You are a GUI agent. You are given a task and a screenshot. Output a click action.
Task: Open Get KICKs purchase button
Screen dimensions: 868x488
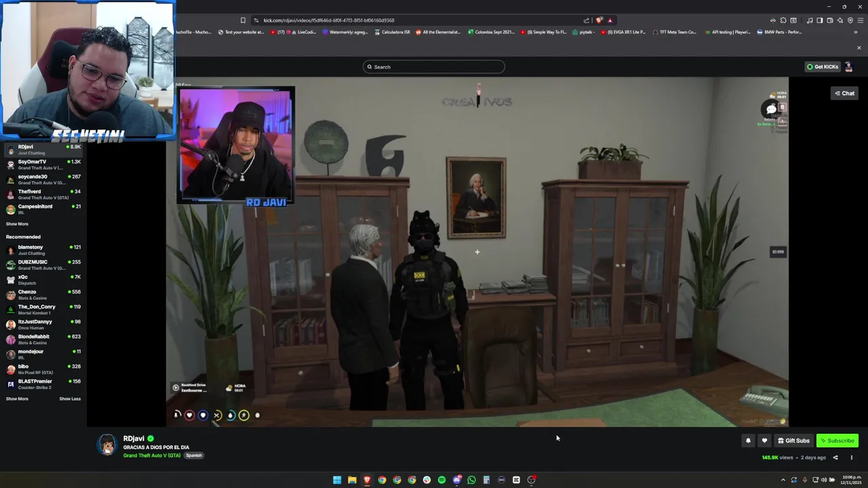click(x=823, y=66)
